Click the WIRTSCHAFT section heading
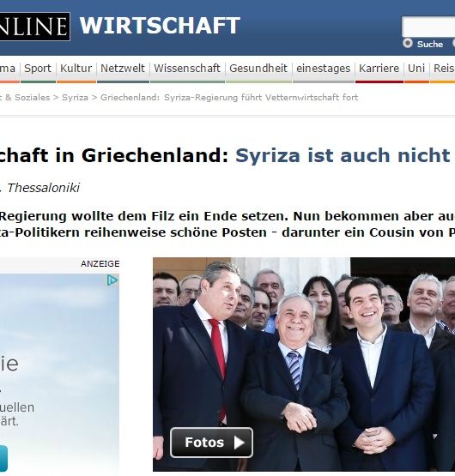Image resolution: width=455 pixels, height=476 pixels. (x=160, y=26)
